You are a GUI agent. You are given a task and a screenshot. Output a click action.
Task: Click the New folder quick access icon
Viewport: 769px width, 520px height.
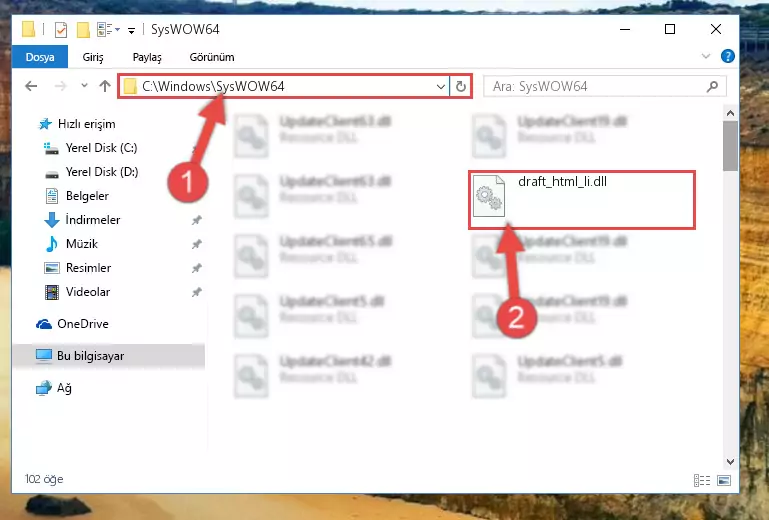pos(83,30)
